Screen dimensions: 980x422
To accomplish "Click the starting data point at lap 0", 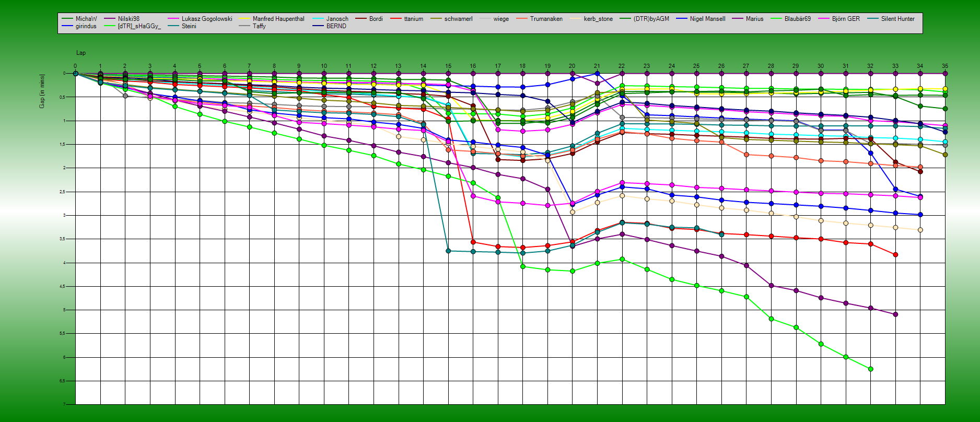I will click(75, 74).
